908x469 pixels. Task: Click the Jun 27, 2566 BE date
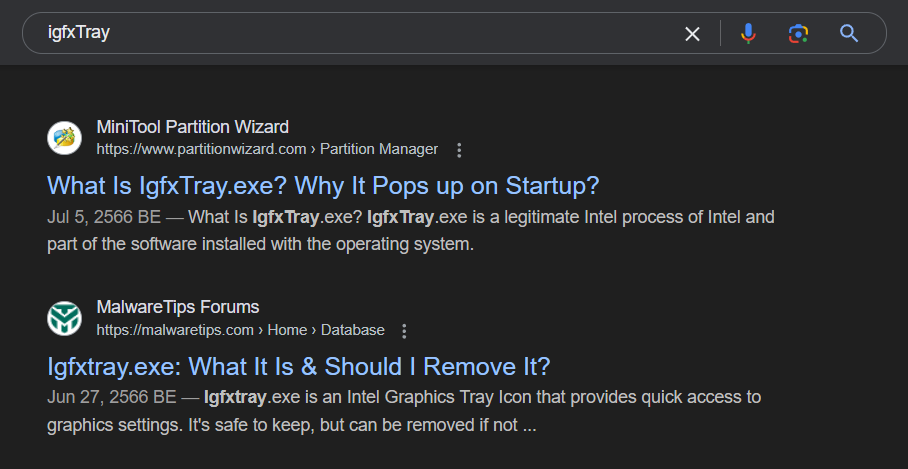(111, 397)
